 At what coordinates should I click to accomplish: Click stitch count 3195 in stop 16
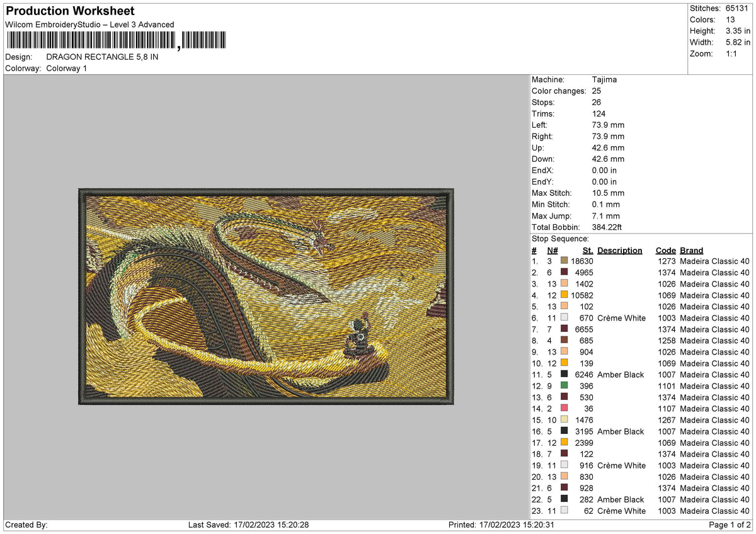click(584, 431)
